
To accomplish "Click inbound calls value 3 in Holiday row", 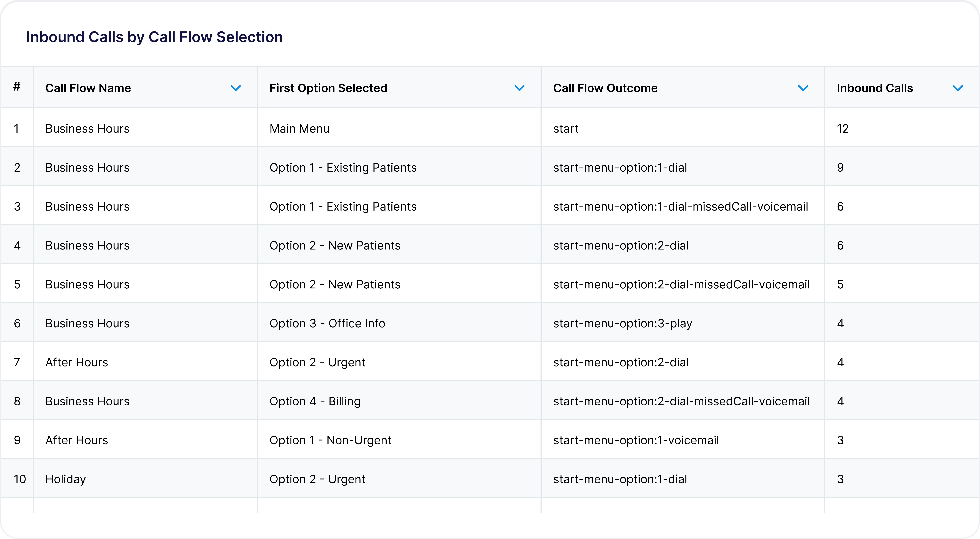I will coord(840,479).
